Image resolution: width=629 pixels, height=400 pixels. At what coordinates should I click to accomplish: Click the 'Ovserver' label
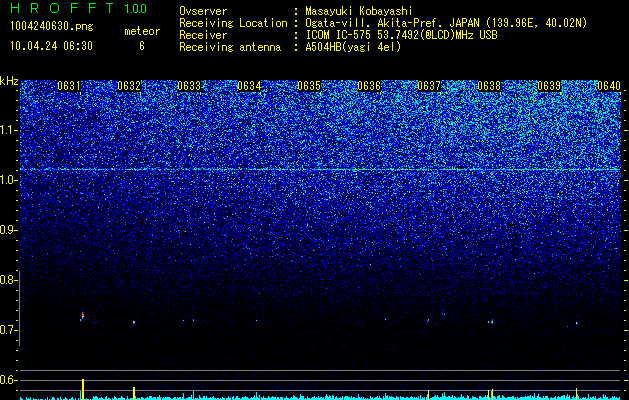point(203,11)
